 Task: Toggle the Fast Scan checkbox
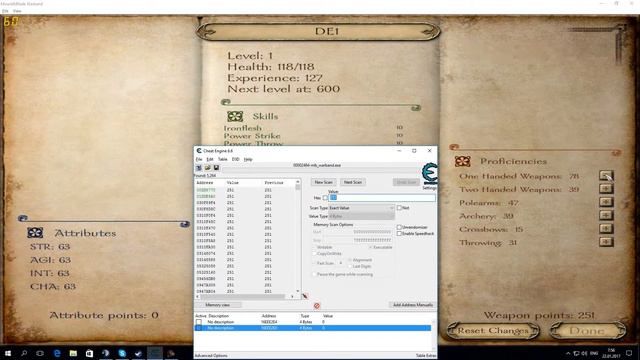[315, 263]
